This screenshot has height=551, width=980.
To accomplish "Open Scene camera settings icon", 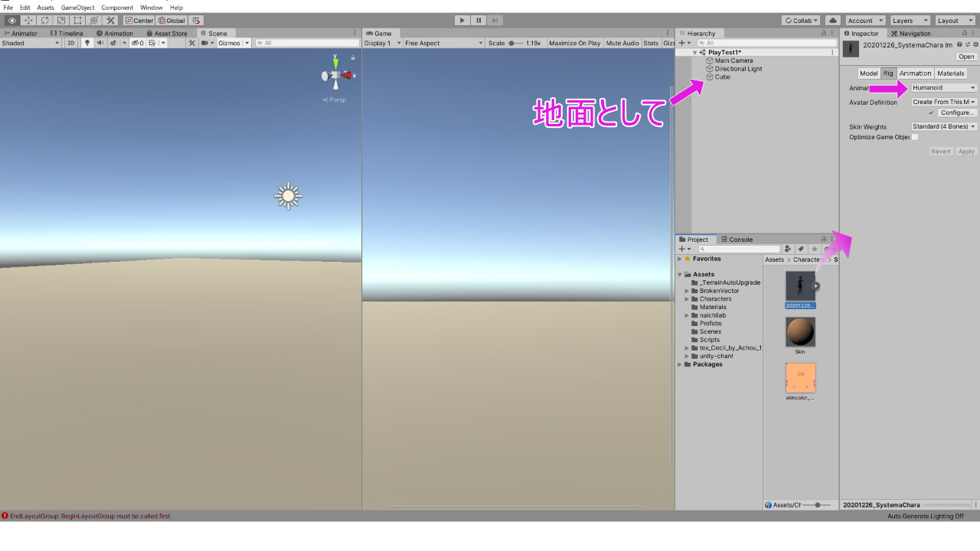I will pos(205,43).
